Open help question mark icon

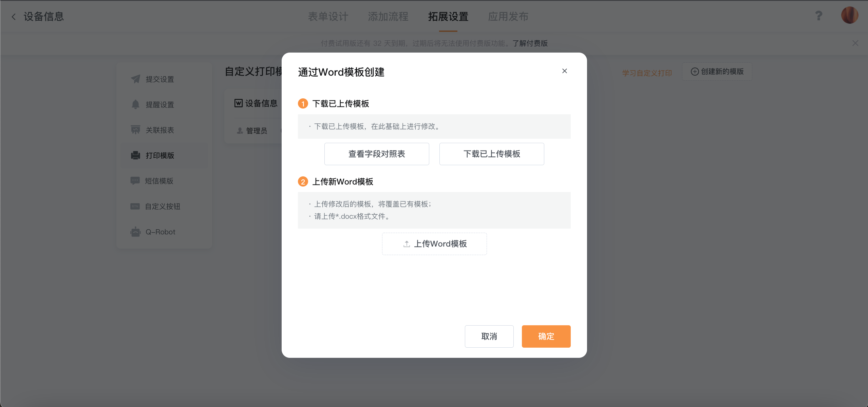[819, 16]
